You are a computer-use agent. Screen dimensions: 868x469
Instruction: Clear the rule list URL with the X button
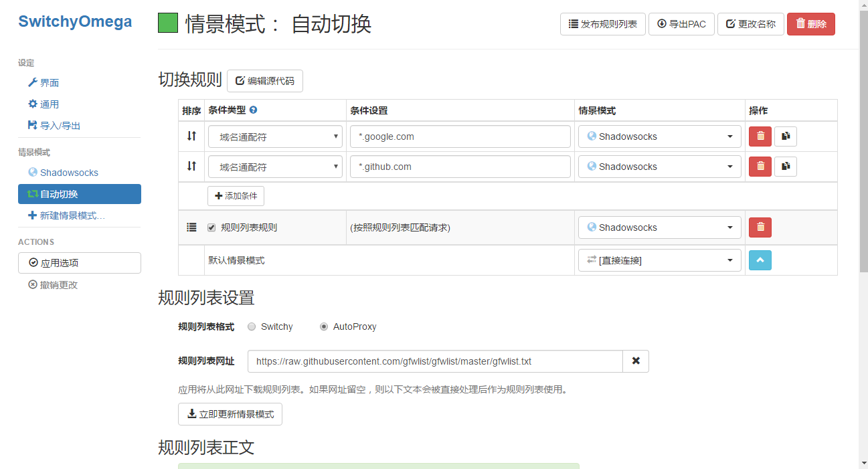[x=636, y=361]
